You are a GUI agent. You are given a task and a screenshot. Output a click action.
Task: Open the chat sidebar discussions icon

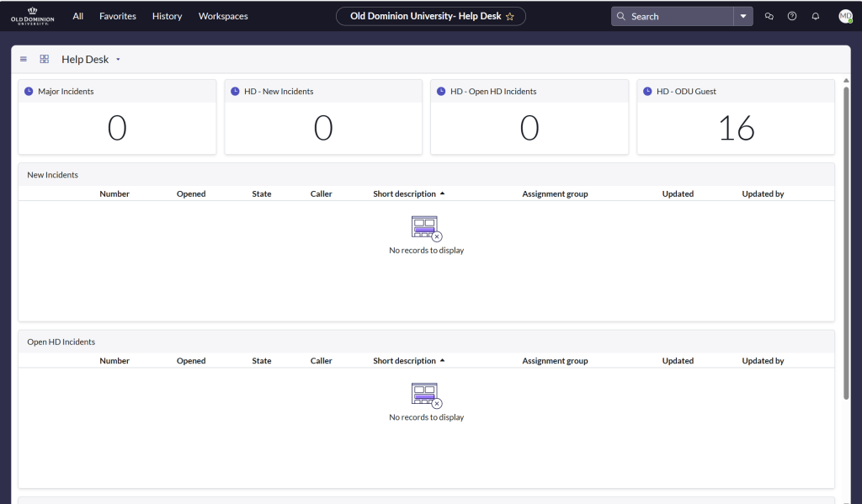769,17
